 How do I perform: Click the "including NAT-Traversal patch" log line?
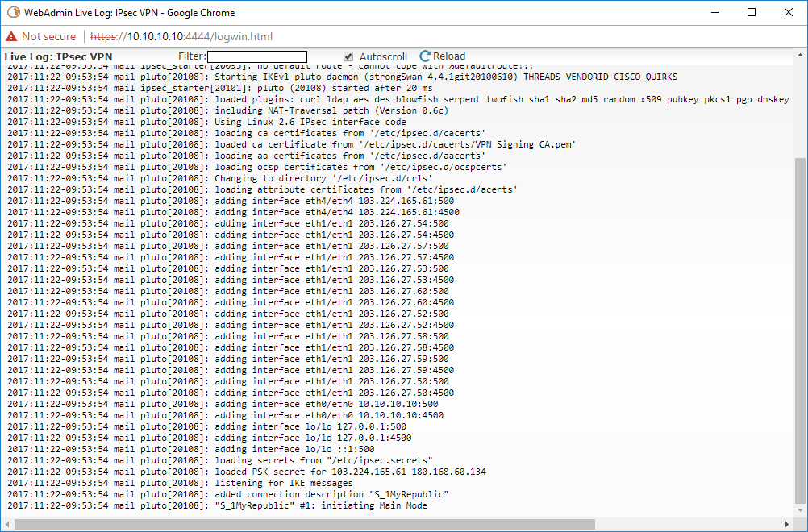[227, 110]
